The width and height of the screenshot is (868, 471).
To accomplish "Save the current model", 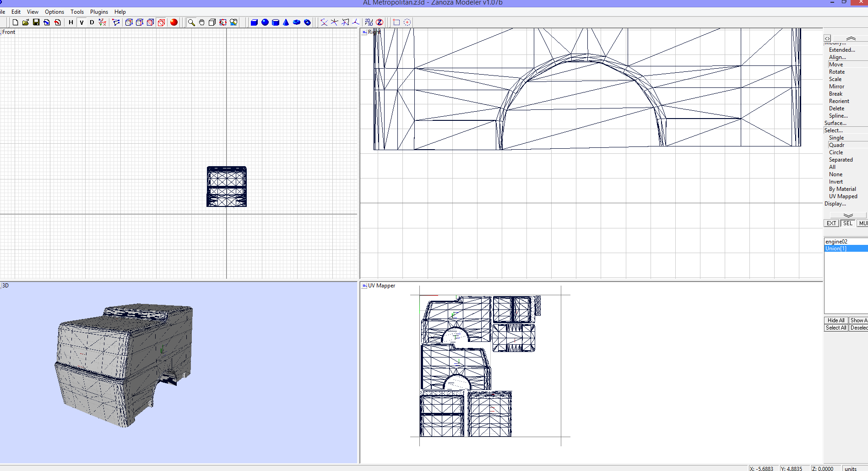I will coord(36,22).
